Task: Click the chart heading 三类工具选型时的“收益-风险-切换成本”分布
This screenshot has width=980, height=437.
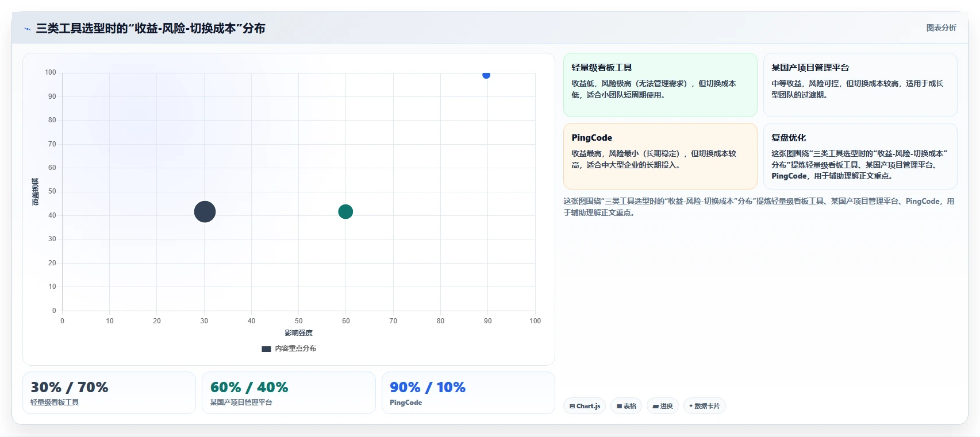Action: [151, 28]
